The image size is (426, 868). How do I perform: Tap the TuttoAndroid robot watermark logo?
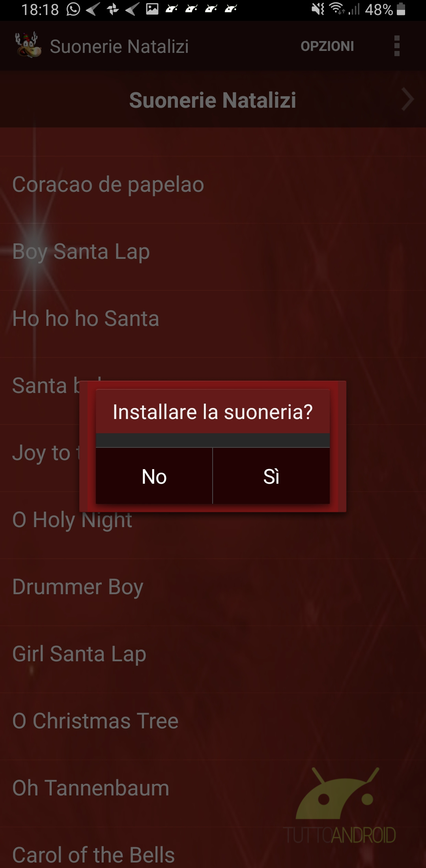coord(340,805)
